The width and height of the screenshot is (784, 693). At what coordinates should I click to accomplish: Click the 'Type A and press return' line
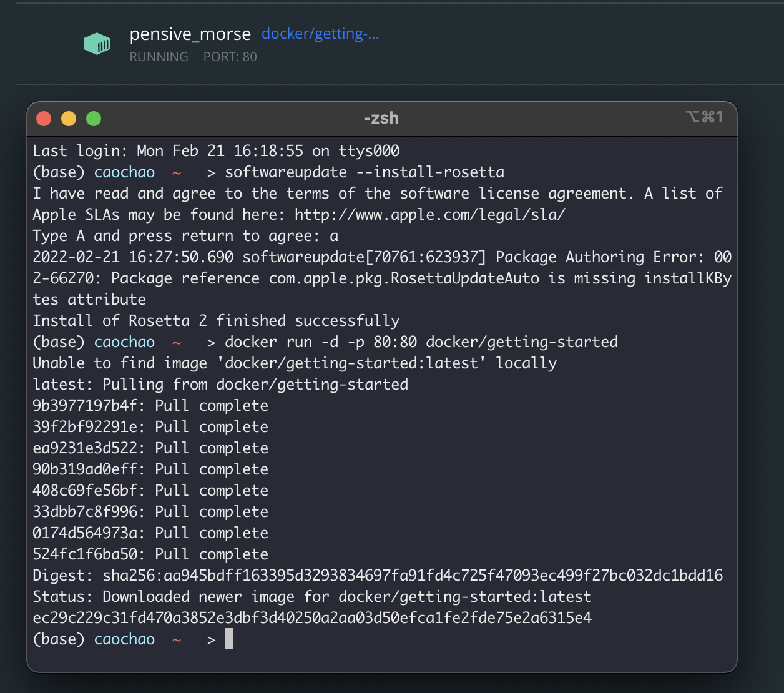pyautogui.click(x=185, y=236)
